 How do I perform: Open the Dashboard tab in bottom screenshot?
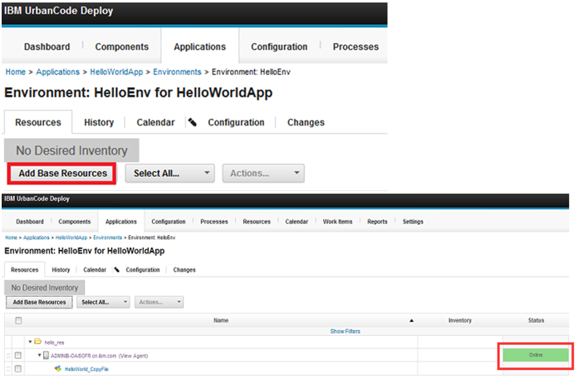(30, 221)
